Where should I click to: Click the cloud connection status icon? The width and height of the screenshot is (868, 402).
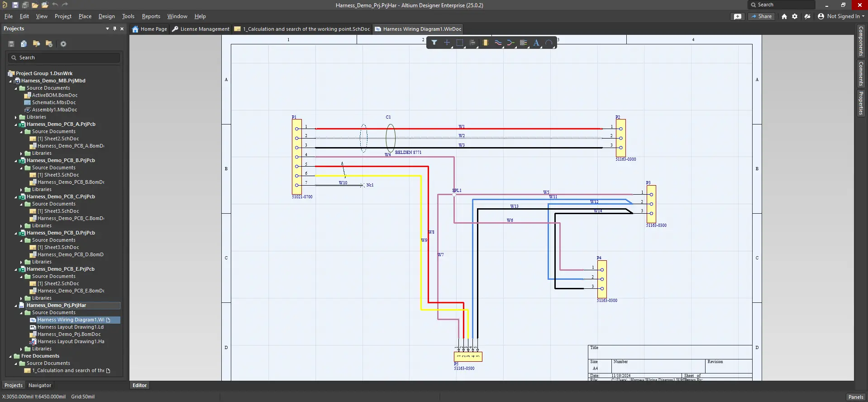pyautogui.click(x=807, y=16)
